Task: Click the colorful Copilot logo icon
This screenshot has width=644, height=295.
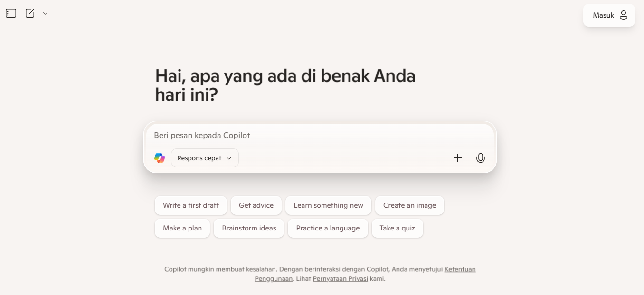Action: [x=160, y=158]
